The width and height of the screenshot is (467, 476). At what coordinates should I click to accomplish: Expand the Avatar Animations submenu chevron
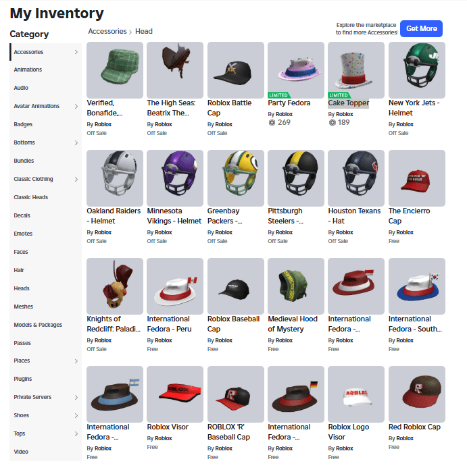click(x=76, y=106)
